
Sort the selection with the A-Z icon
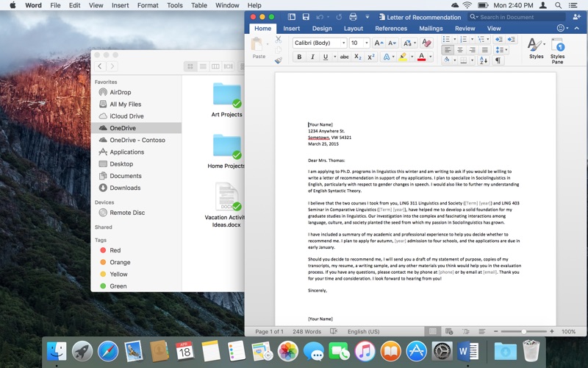pyautogui.click(x=484, y=60)
